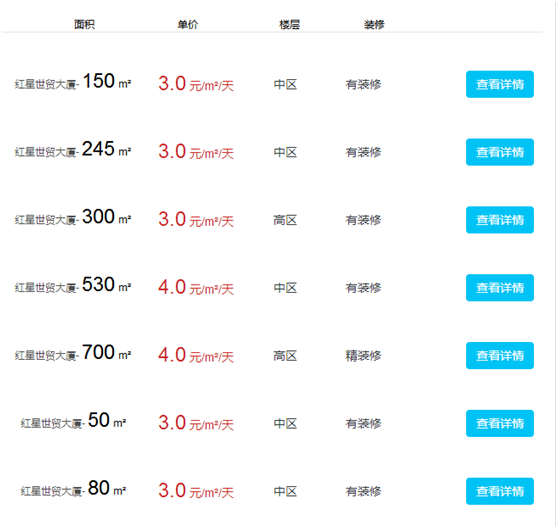Image resolution: width=558 pixels, height=528 pixels.
Task: Click the 楼层 column header
Action: point(289,24)
